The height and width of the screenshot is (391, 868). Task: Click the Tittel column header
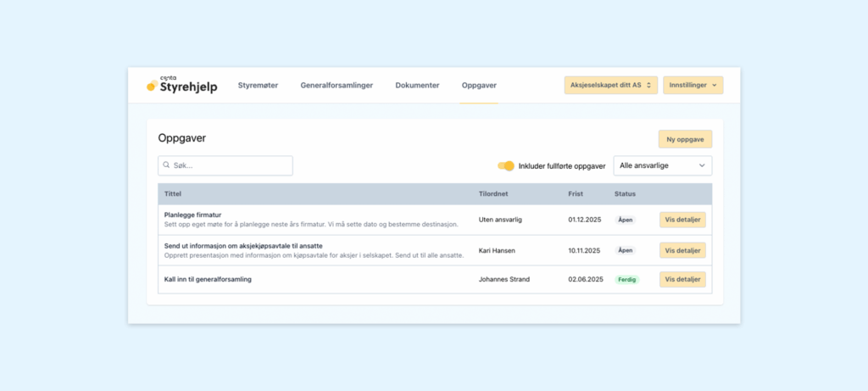click(173, 194)
